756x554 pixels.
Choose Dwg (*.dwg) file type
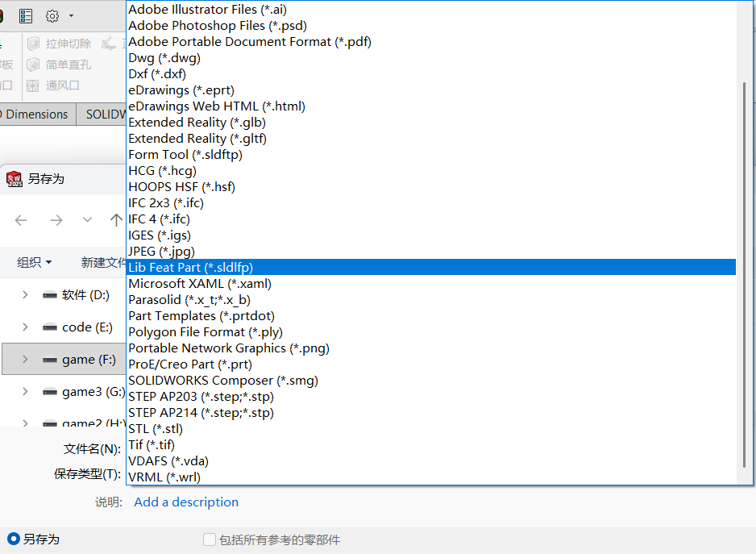pos(430,58)
